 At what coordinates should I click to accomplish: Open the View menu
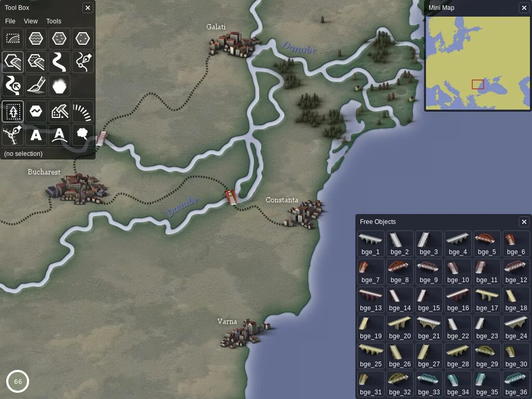(x=31, y=21)
